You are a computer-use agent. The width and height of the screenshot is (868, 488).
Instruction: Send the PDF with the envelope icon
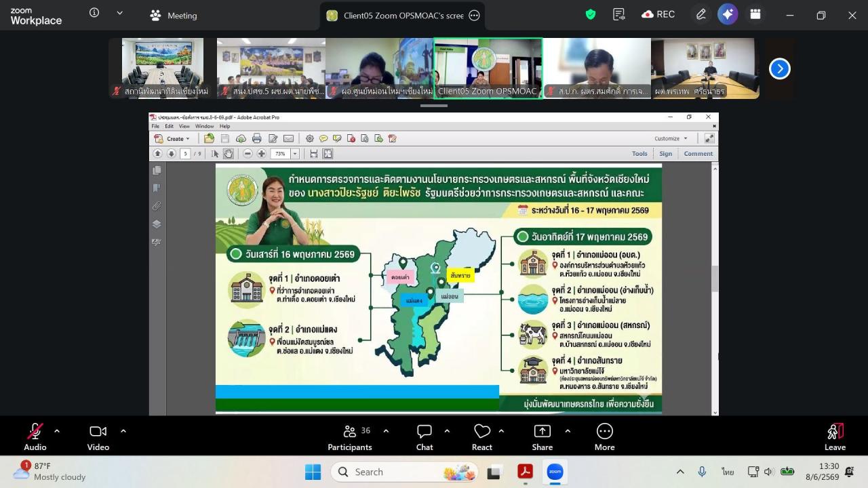click(x=288, y=138)
